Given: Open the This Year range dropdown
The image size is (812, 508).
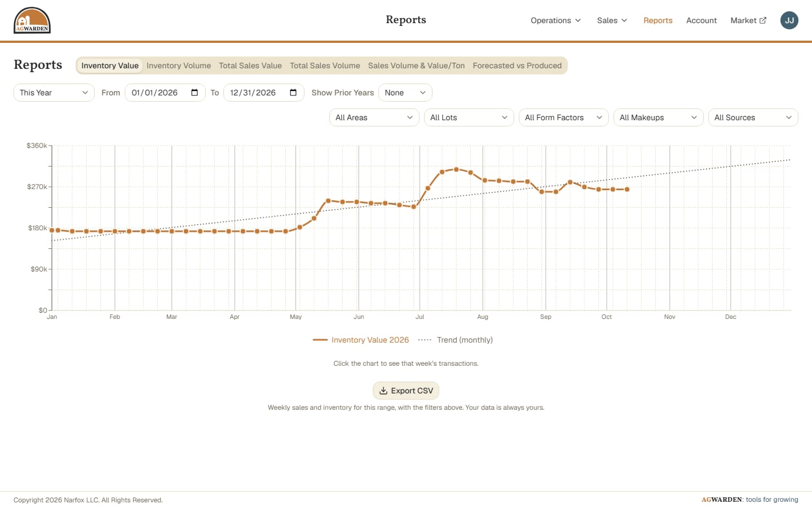Looking at the screenshot, I should [54, 93].
